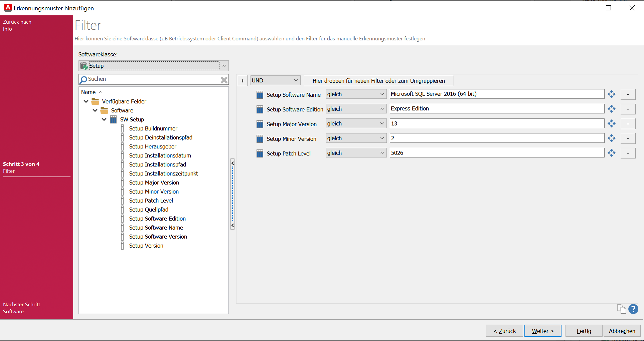Click the copy filter icon beside help
Viewport: 644px width, 341px height.
(621, 309)
